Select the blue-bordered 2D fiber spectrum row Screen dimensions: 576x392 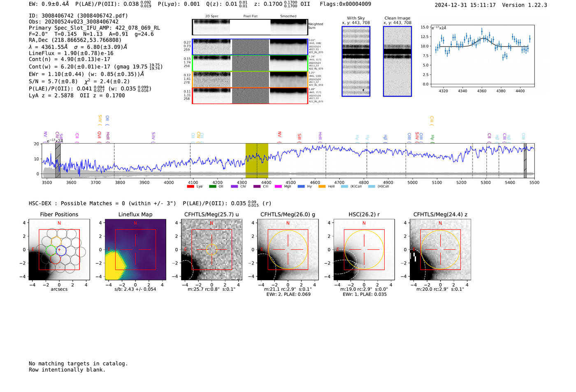(250, 47)
